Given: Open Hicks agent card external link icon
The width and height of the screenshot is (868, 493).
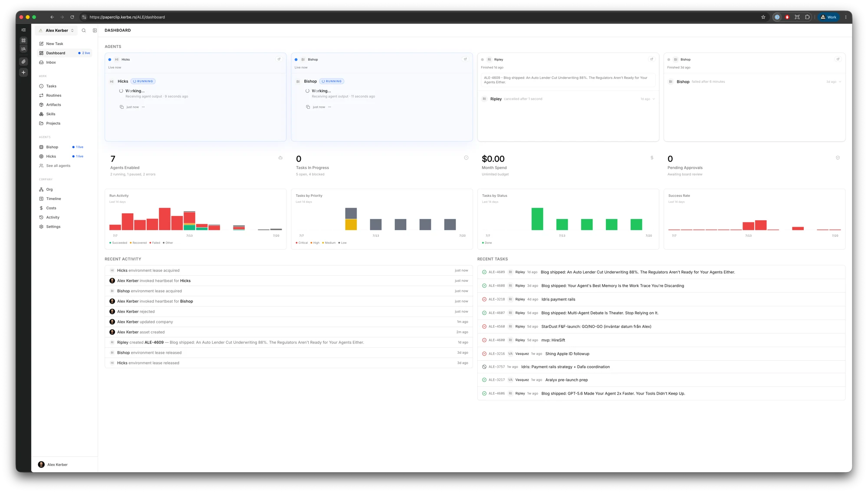Looking at the screenshot, I should point(279,59).
